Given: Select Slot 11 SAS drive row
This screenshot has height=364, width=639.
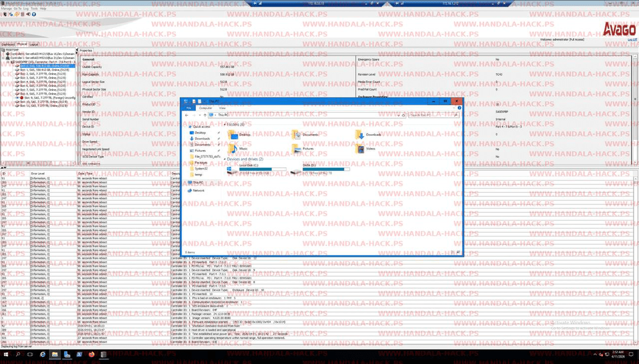Looking at the screenshot, I should tap(44, 105).
